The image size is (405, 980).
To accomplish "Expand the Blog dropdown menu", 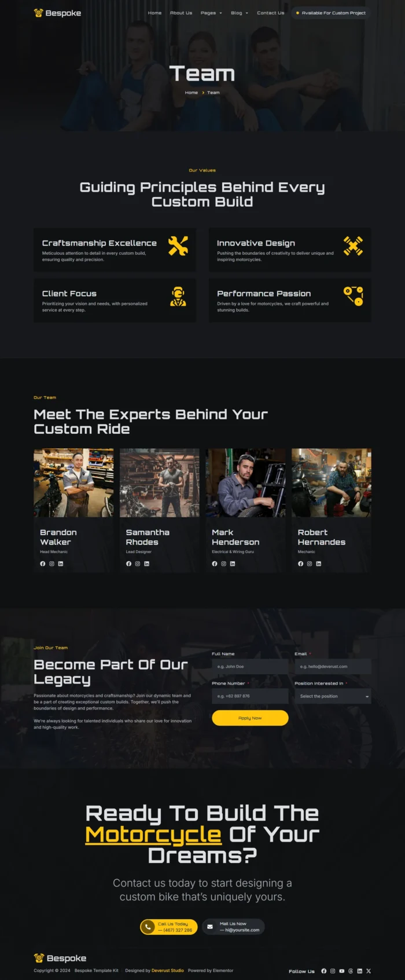I will [x=240, y=13].
